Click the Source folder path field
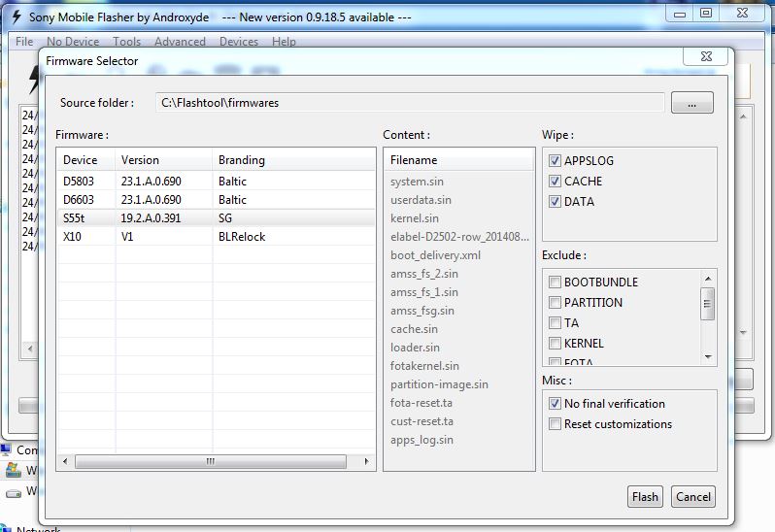This screenshot has width=775, height=532. click(410, 103)
